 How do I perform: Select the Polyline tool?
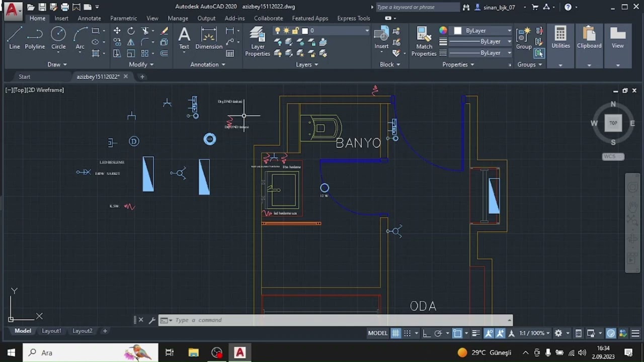click(35, 38)
